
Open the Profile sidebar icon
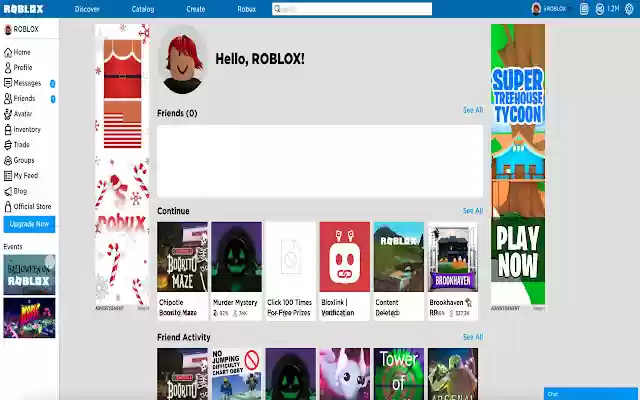tap(8, 67)
